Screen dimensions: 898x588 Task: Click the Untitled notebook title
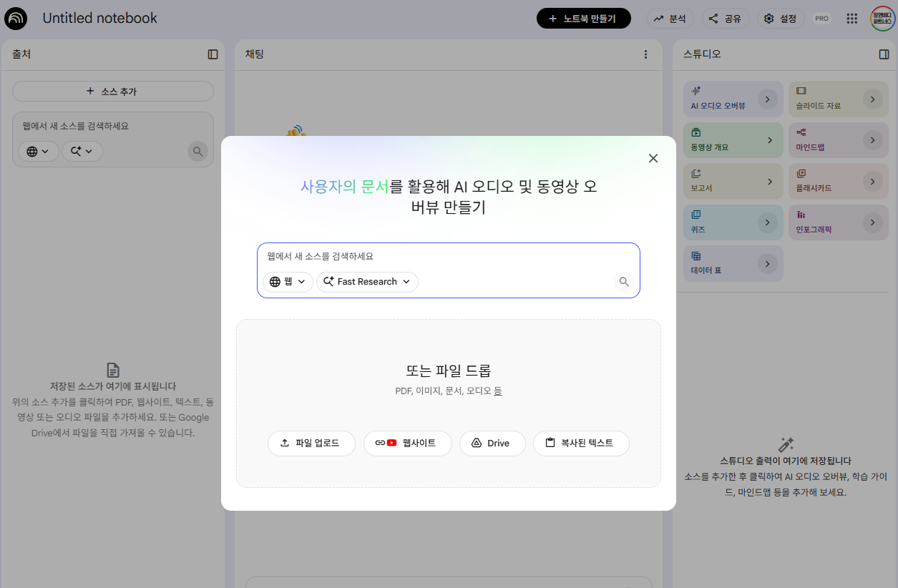(x=100, y=19)
